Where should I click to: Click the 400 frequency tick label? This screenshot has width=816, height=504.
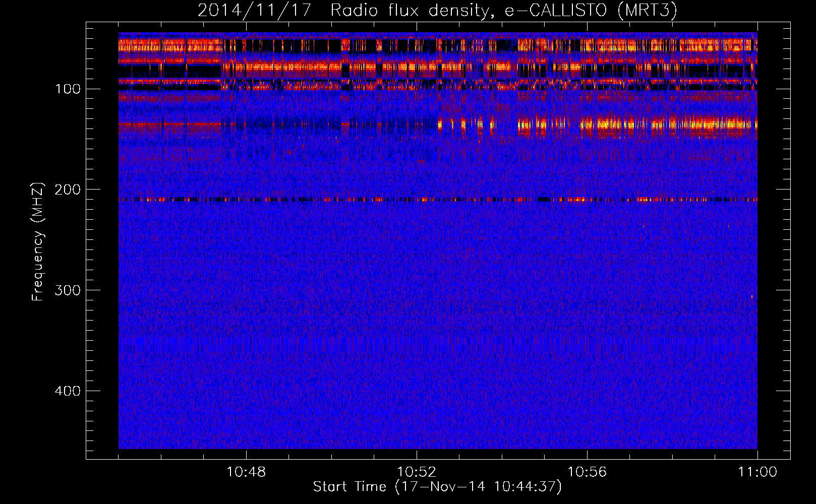coord(68,391)
